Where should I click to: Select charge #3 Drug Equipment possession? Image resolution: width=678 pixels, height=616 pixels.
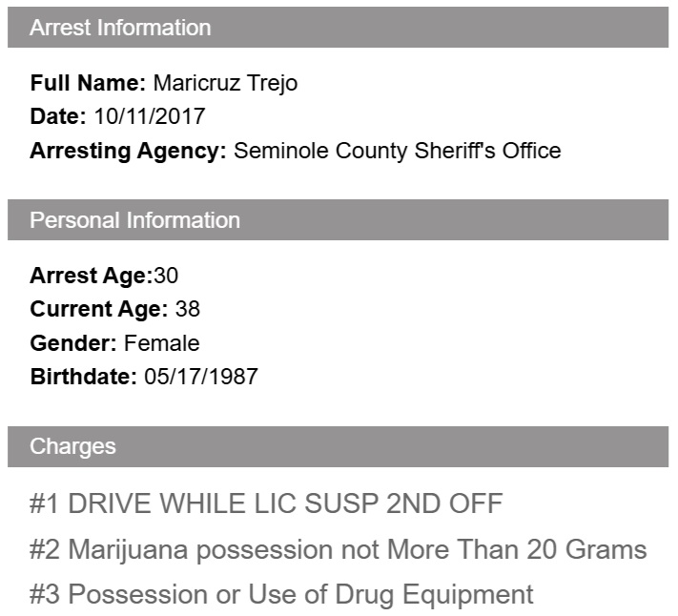(x=281, y=595)
